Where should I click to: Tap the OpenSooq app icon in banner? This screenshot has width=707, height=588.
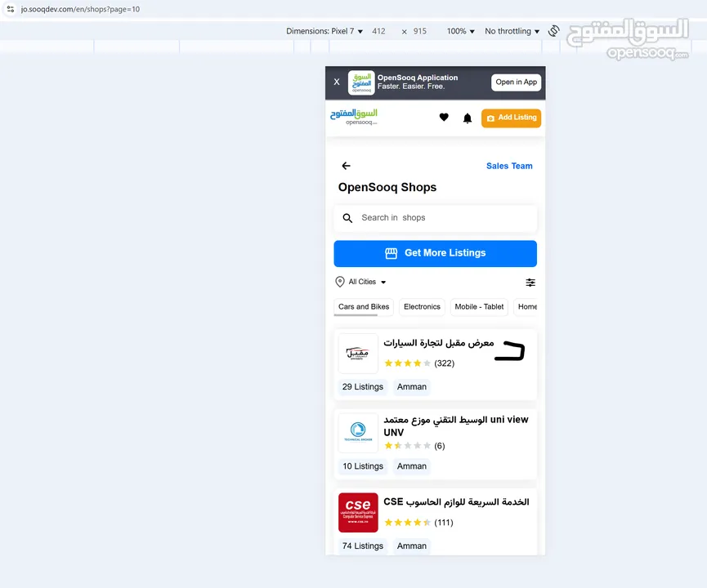tap(361, 82)
